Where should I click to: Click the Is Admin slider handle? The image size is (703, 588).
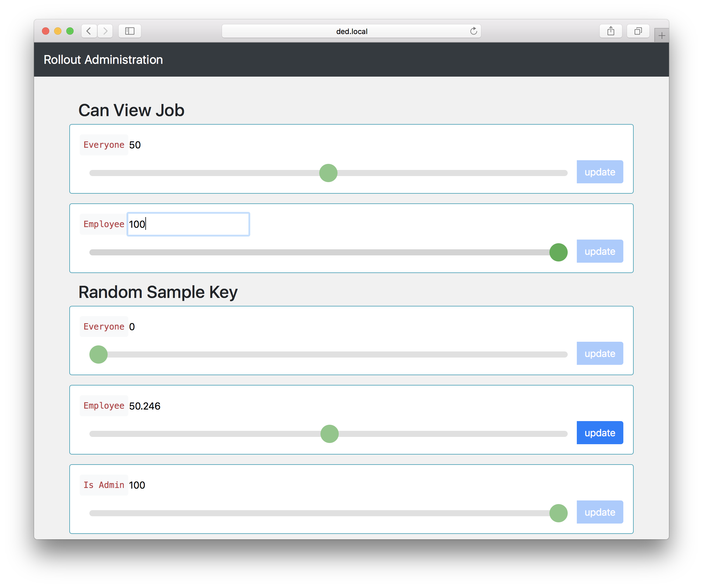(x=558, y=513)
